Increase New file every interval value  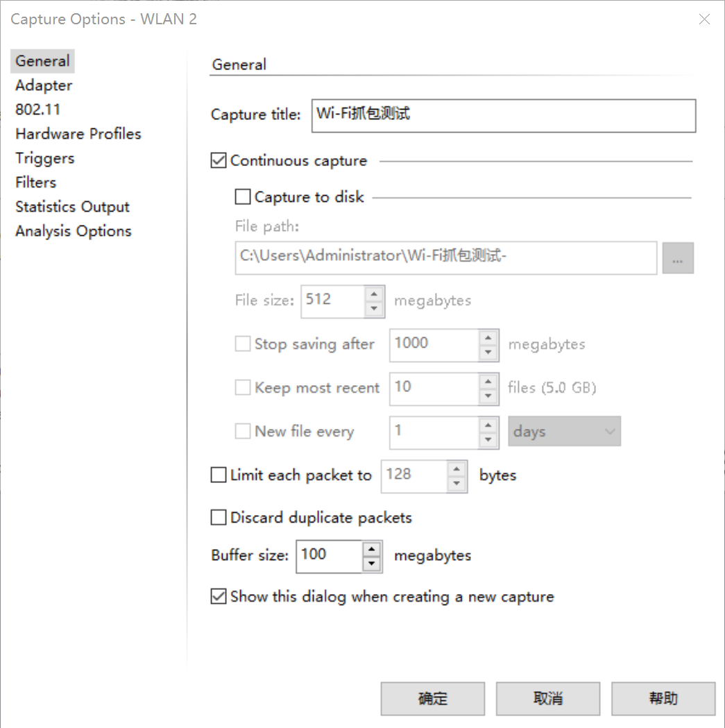pyautogui.click(x=488, y=425)
